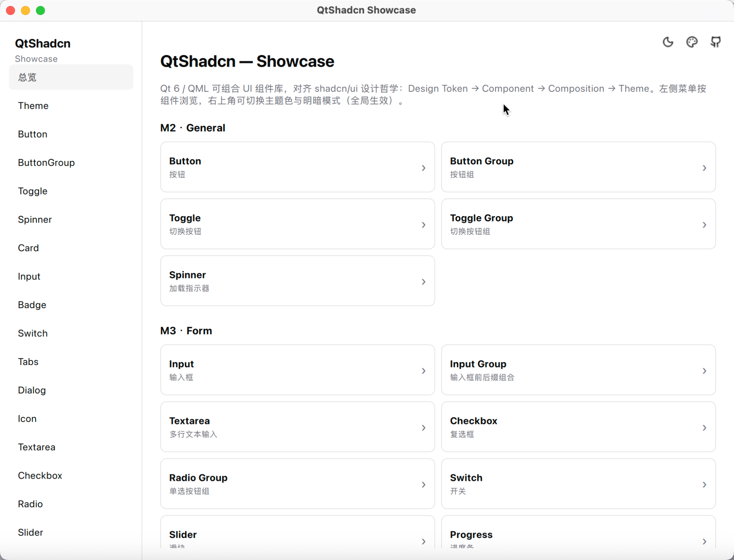Open Card in the sidebar
Viewport: 734px width, 560px height.
pos(71,248)
